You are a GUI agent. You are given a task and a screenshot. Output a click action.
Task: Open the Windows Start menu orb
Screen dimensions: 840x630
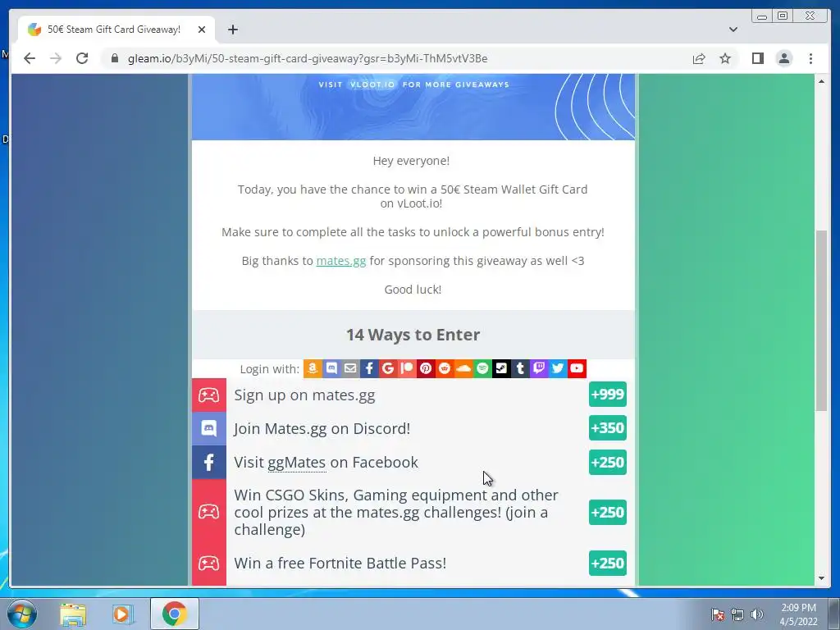tap(21, 614)
